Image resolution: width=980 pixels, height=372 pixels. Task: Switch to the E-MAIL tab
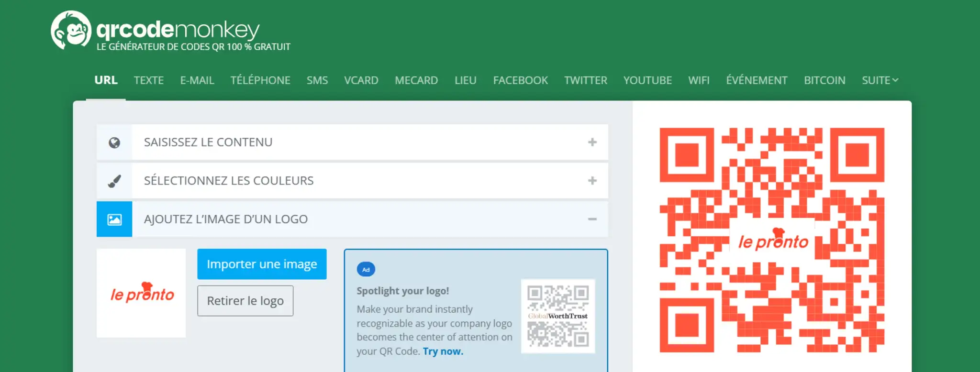point(197,80)
